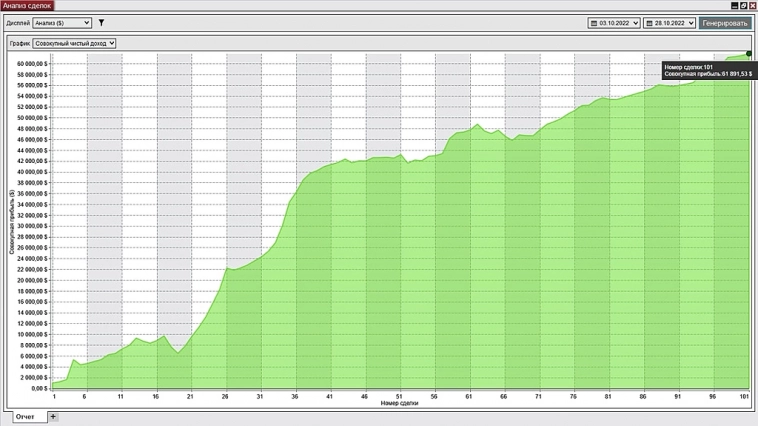Add a new tab with plus button

click(53, 417)
